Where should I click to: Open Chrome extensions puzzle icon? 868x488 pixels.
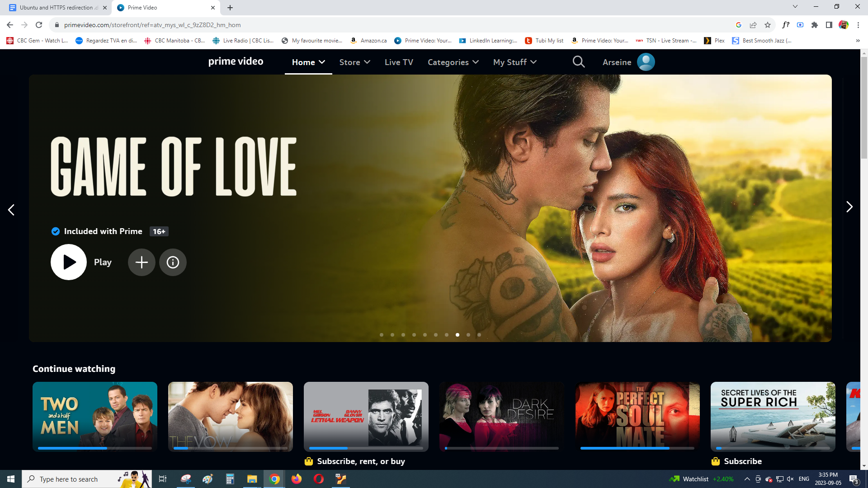click(x=815, y=25)
